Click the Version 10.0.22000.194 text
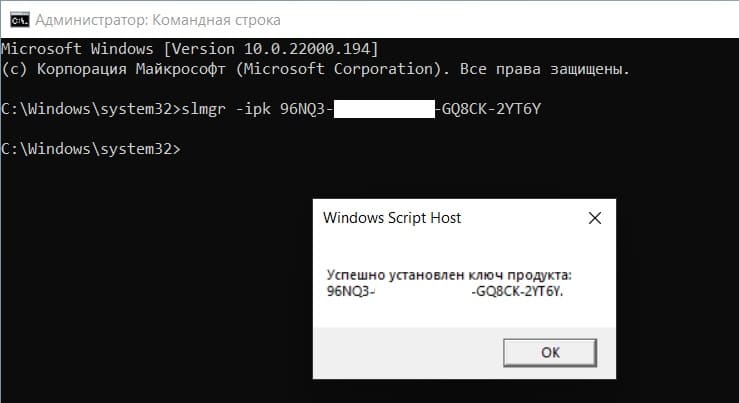Screen dimensions: 739x403 271,49
